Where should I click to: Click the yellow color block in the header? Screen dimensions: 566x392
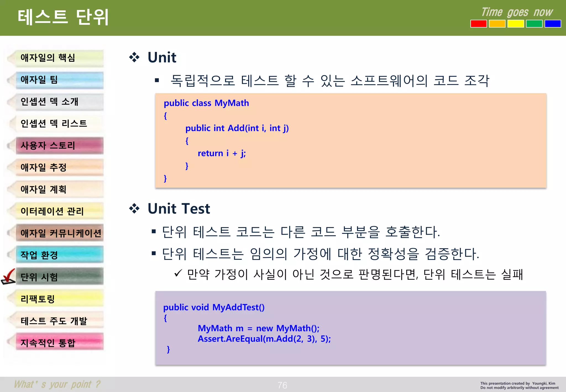point(515,24)
